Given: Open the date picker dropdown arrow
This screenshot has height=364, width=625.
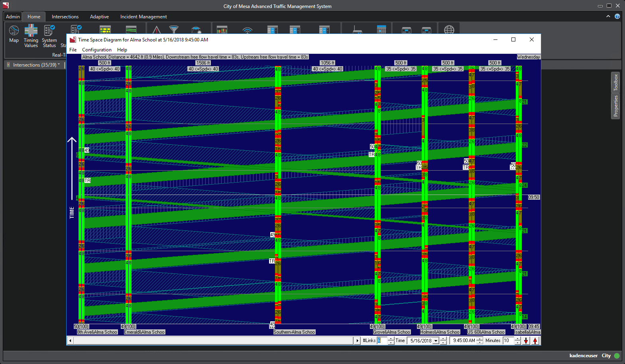Looking at the screenshot, I should 436,341.
